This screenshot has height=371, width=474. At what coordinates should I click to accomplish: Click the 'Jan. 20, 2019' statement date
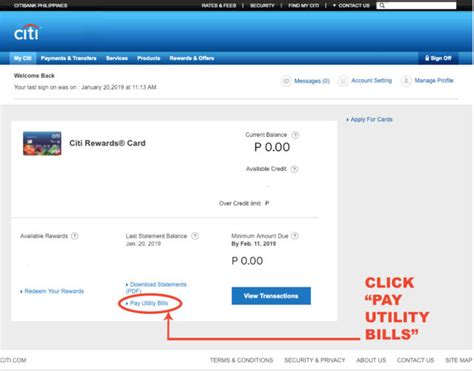(x=143, y=244)
